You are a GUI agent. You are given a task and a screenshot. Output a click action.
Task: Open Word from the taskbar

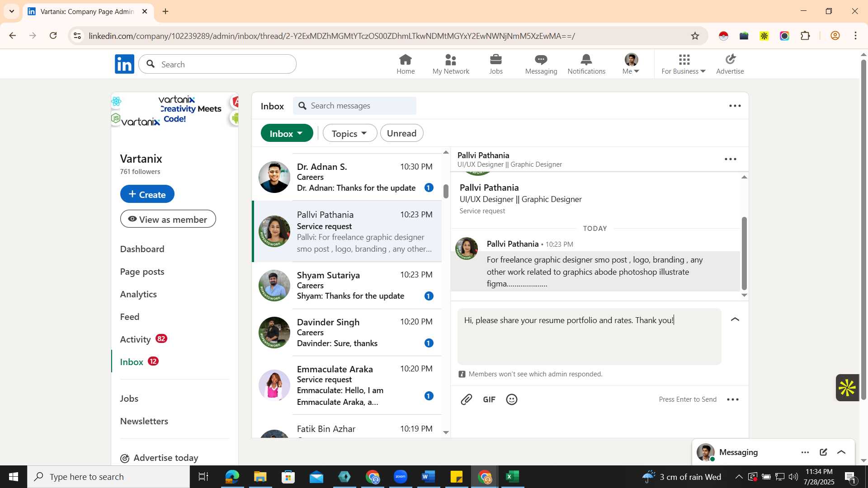(428, 477)
